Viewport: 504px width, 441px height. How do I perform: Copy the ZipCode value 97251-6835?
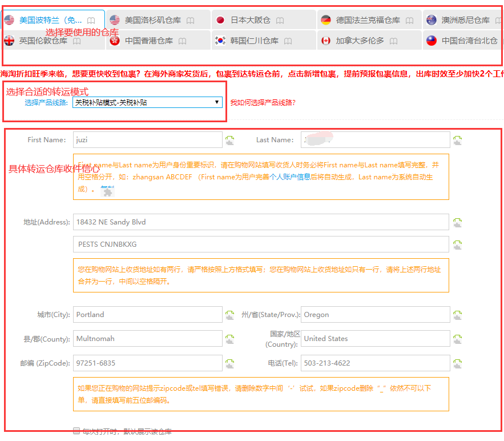click(229, 363)
